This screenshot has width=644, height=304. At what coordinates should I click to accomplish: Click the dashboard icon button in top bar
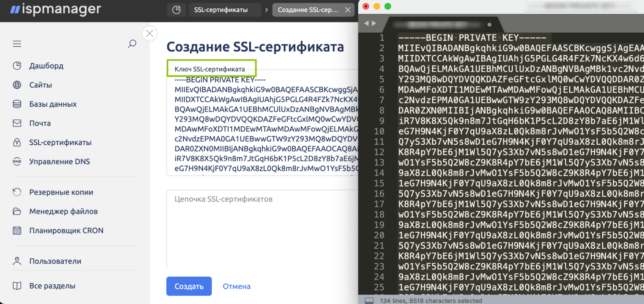[177, 10]
